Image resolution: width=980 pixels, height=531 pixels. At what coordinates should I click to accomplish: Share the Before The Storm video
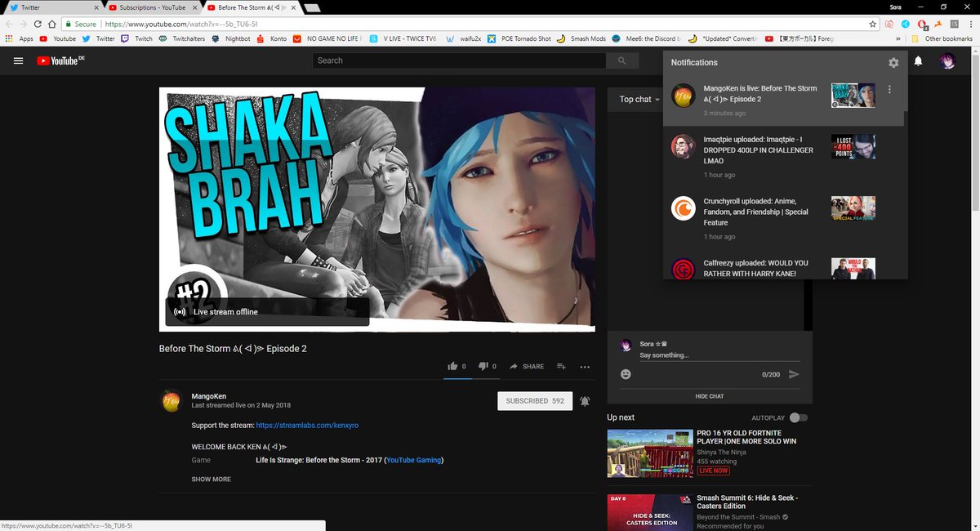[527, 367]
